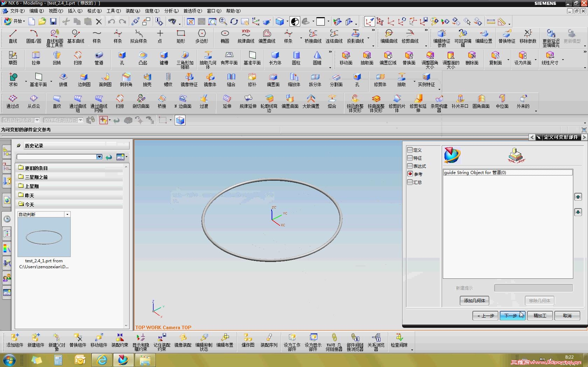Select the 矩形 (Rectangle) tool
588x367 pixels.
pyautogui.click(x=181, y=36)
